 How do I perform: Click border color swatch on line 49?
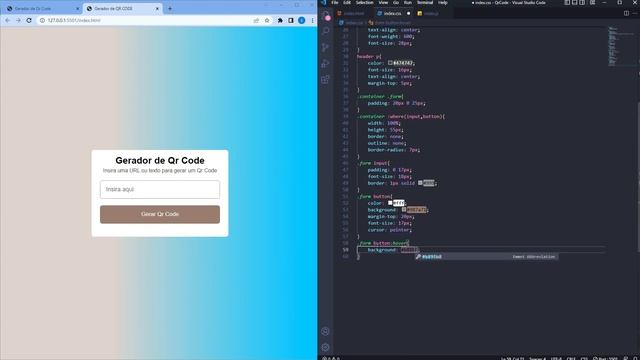420,183
